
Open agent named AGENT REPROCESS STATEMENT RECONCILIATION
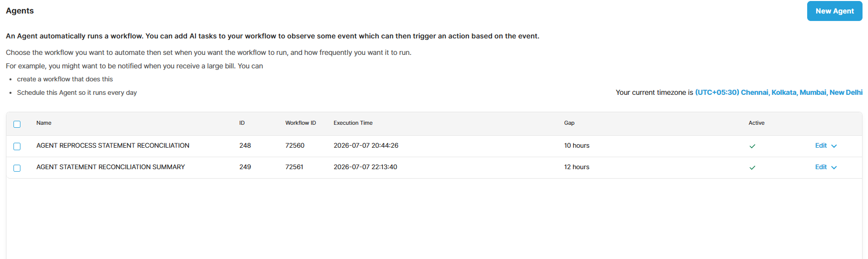tap(113, 146)
